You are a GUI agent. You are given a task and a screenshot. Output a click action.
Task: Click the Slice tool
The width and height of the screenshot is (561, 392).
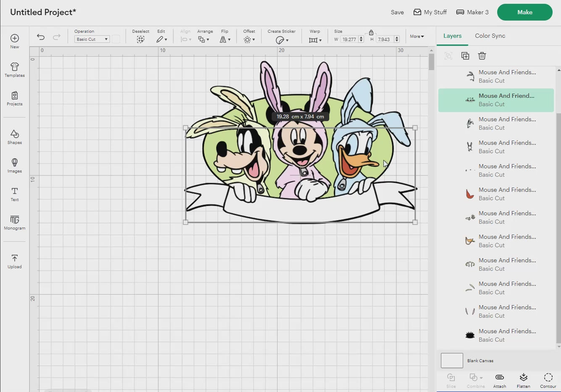coord(451,381)
